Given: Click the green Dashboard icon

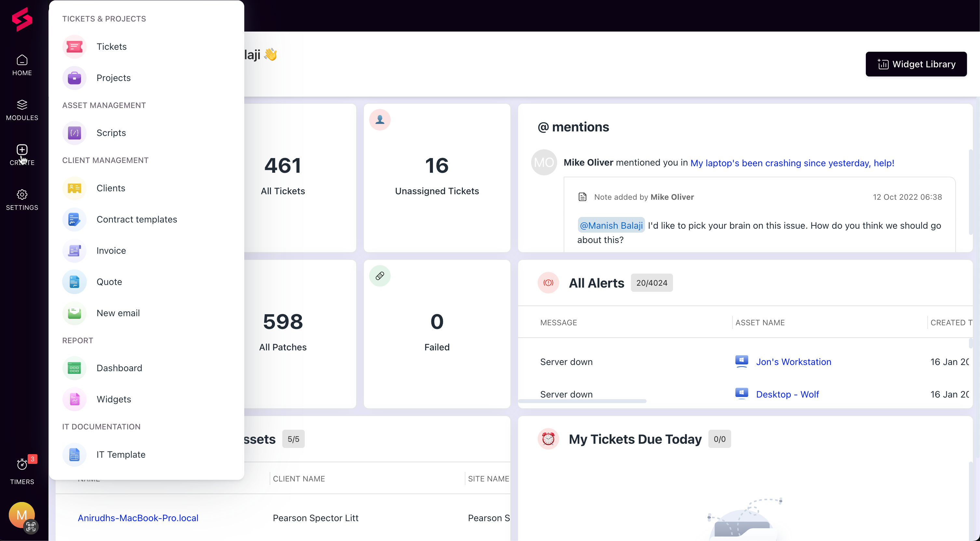Looking at the screenshot, I should point(74,368).
